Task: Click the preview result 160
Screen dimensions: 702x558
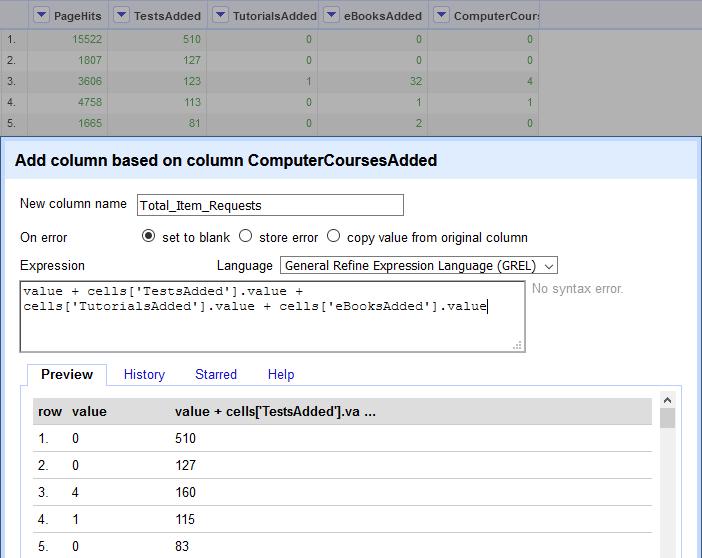Action: (185, 493)
